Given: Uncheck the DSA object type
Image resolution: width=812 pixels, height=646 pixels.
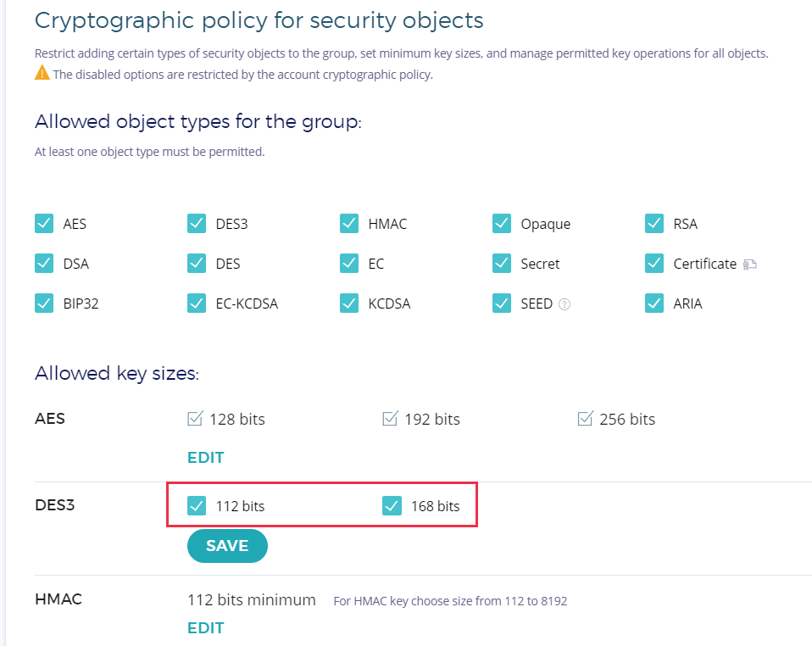Looking at the screenshot, I should [x=44, y=264].
